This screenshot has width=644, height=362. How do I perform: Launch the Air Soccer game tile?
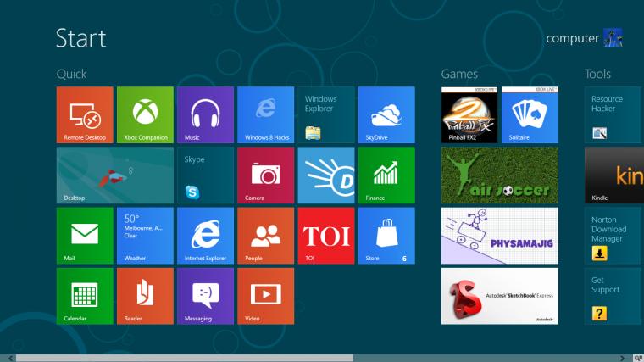[x=500, y=175]
